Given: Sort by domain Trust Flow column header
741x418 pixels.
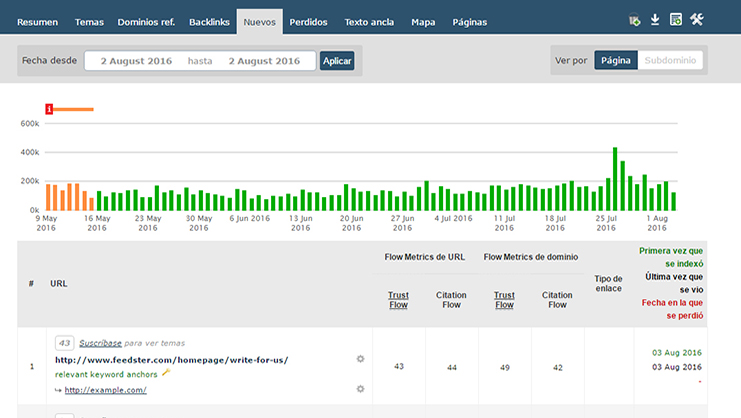Looking at the screenshot, I should point(504,300).
